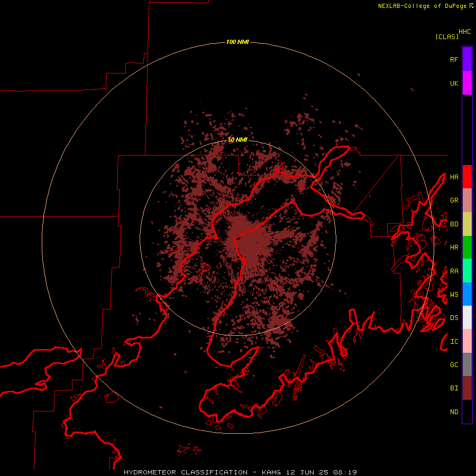This screenshot has height=476, width=476.
Task: Click the ND legend label
Action: pos(454,411)
